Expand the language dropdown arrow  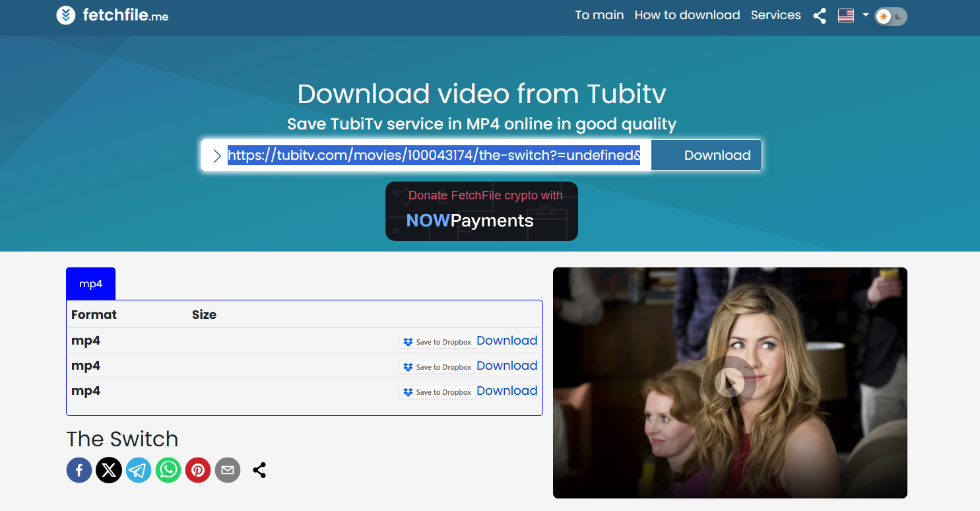pos(865,15)
